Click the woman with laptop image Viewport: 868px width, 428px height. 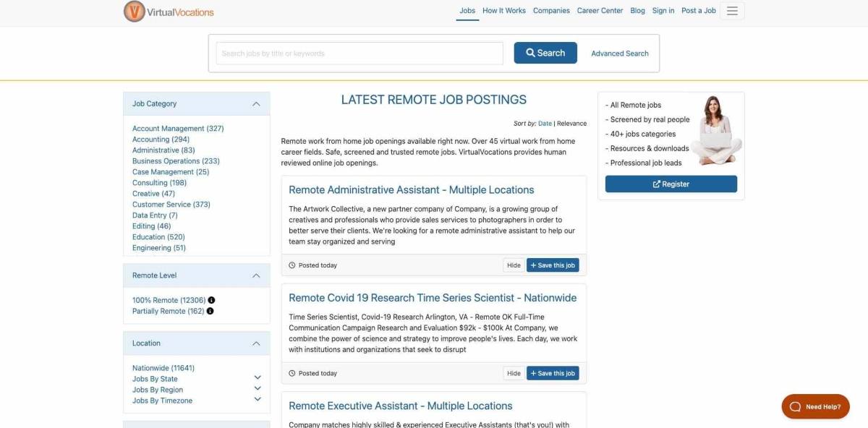716,131
